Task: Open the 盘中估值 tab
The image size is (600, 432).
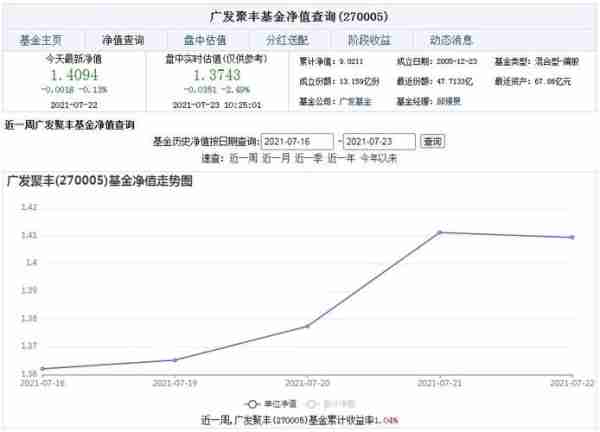Action: click(205, 40)
